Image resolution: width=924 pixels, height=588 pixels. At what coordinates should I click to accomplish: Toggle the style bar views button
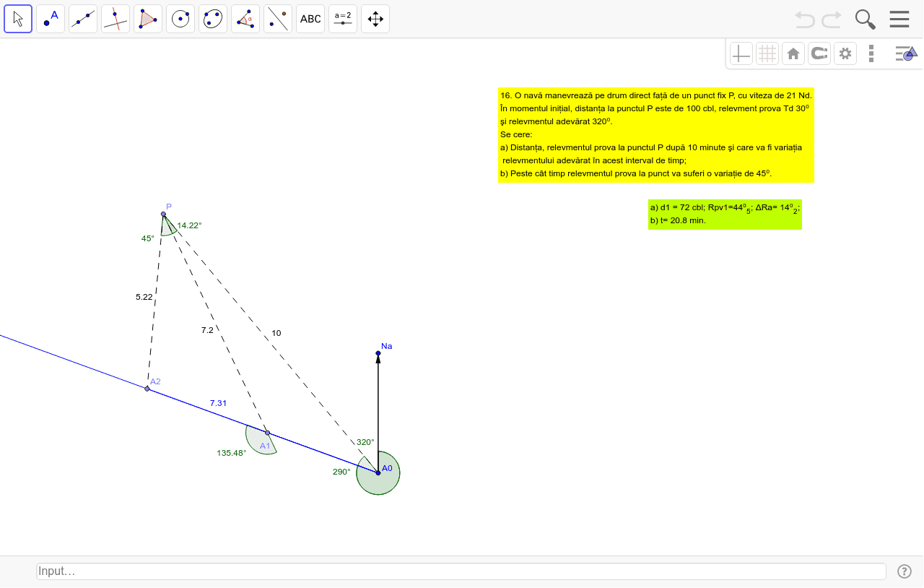click(x=905, y=53)
